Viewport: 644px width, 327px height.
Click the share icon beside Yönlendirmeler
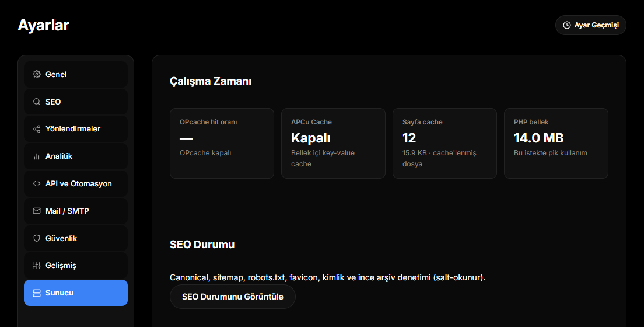pyautogui.click(x=37, y=128)
